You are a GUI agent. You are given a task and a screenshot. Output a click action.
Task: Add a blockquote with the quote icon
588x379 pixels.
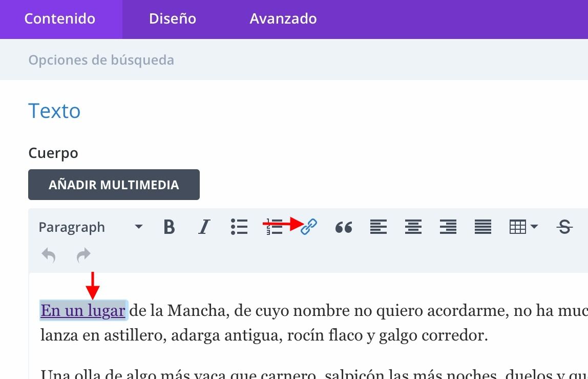coord(344,227)
